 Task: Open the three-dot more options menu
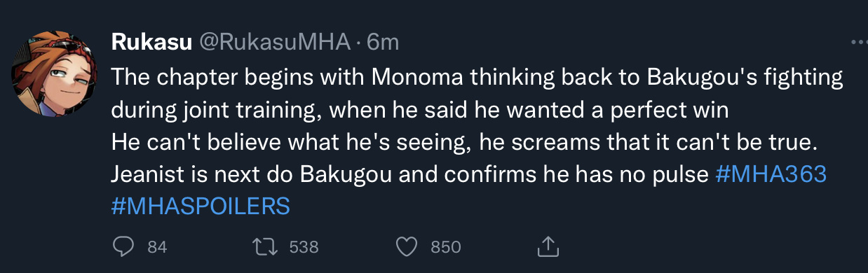click(858, 43)
